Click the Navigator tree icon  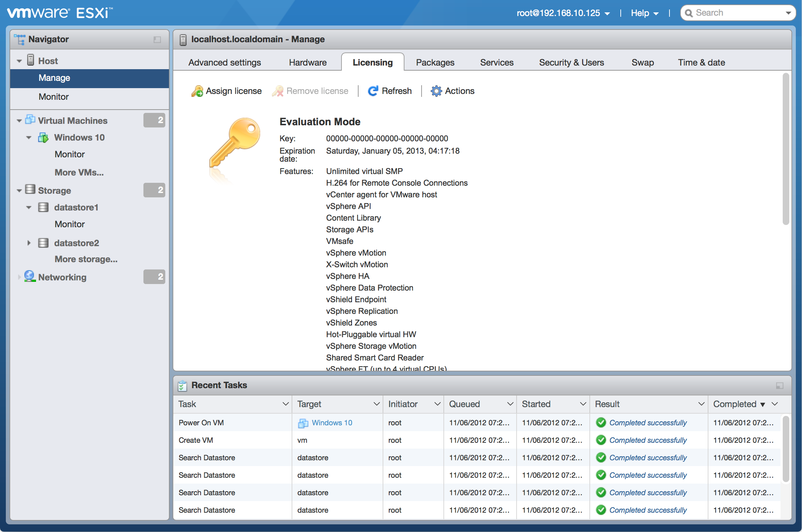pos(19,39)
